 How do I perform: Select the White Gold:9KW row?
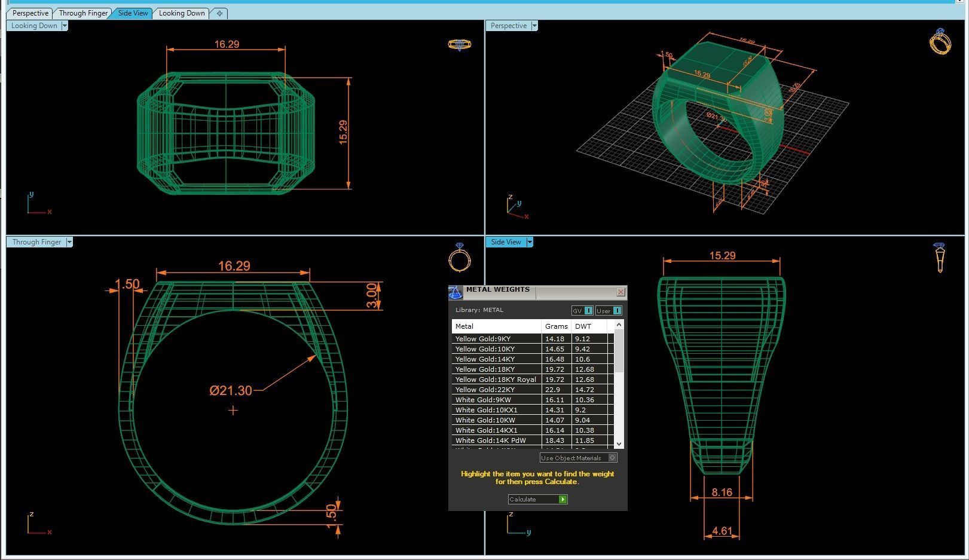coord(533,400)
